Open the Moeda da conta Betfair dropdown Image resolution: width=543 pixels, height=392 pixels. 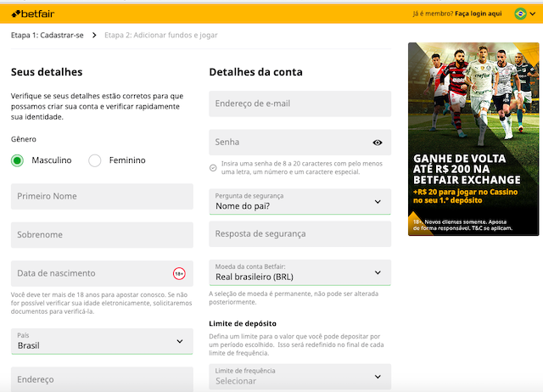pyautogui.click(x=299, y=272)
